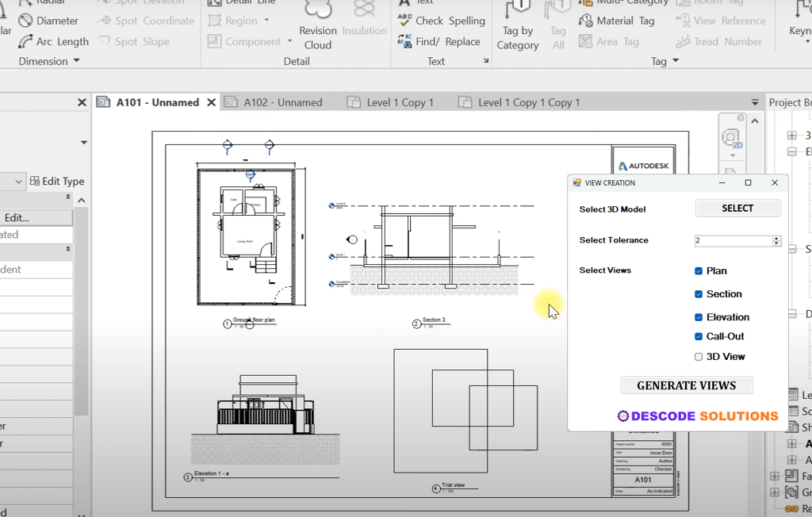Select the Tread Number tool
This screenshot has width=812, height=517.
pos(718,41)
